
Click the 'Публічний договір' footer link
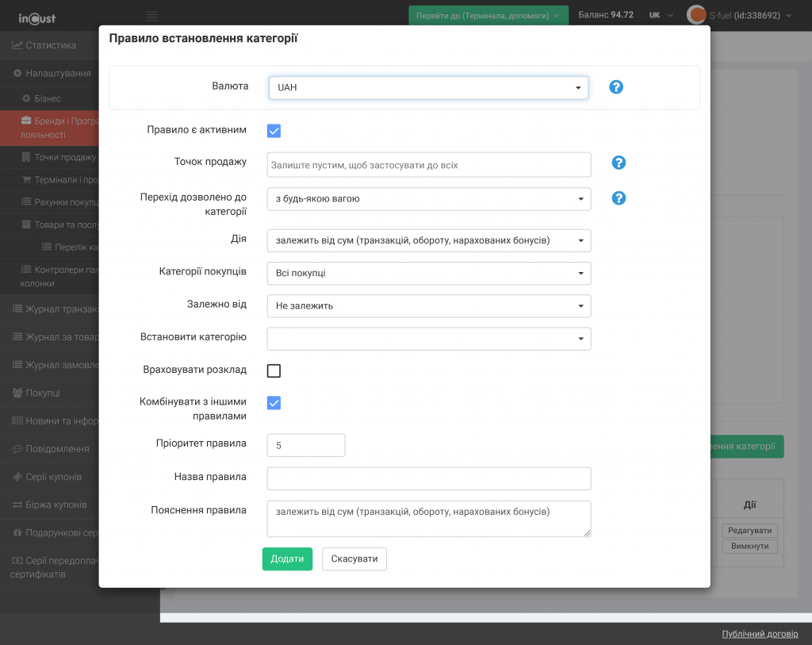pos(760,634)
